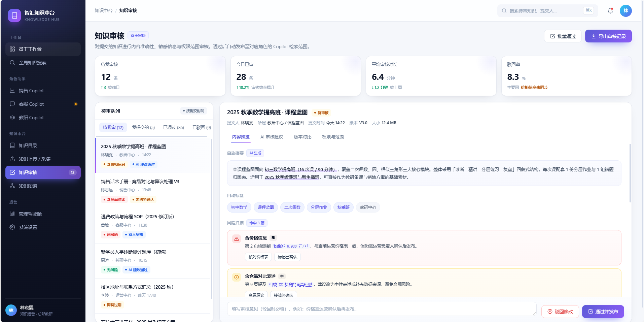
Task: Click 标记已确认 button
Action: click(287, 257)
